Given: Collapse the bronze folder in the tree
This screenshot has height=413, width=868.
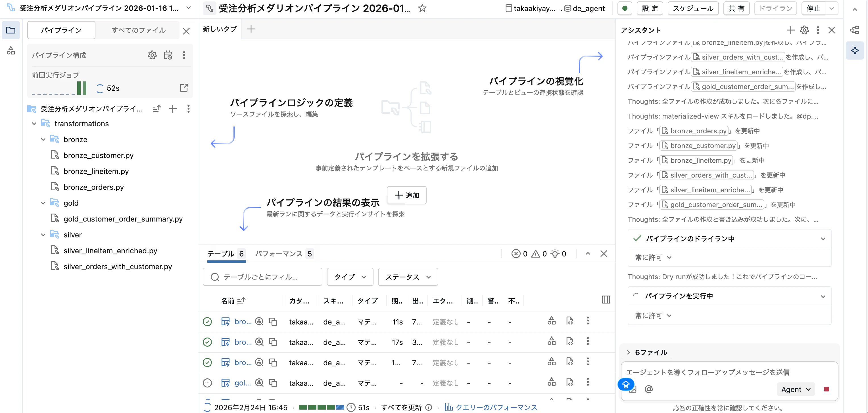Looking at the screenshot, I should [x=43, y=139].
